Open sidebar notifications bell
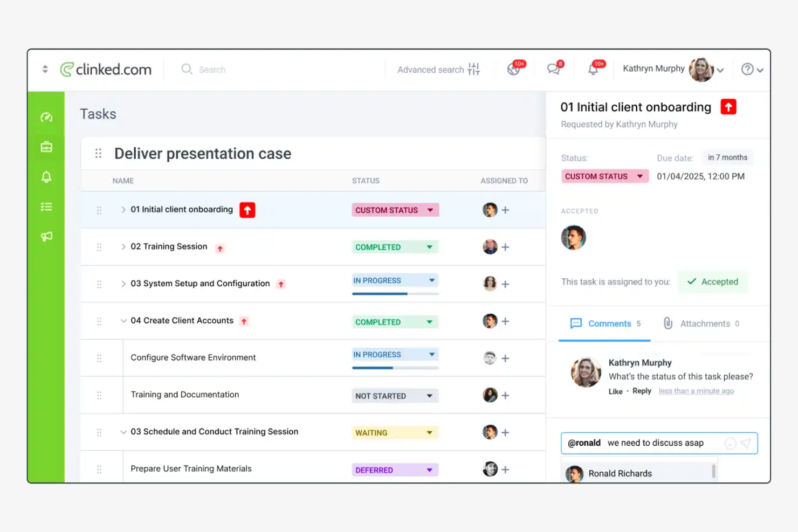 pyautogui.click(x=46, y=176)
